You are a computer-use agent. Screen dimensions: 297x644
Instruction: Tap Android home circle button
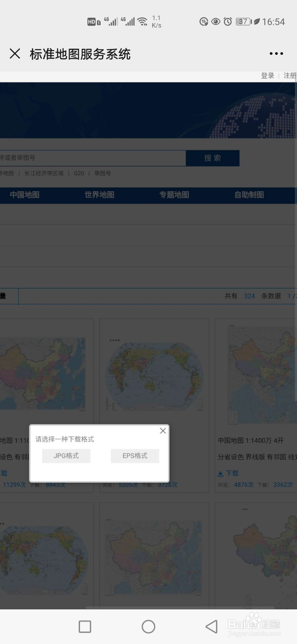coord(148,626)
